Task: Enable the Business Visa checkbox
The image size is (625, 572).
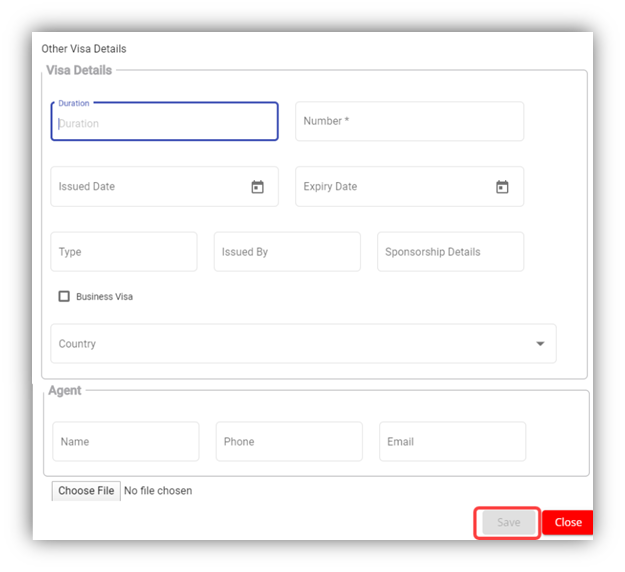Action: point(64,297)
